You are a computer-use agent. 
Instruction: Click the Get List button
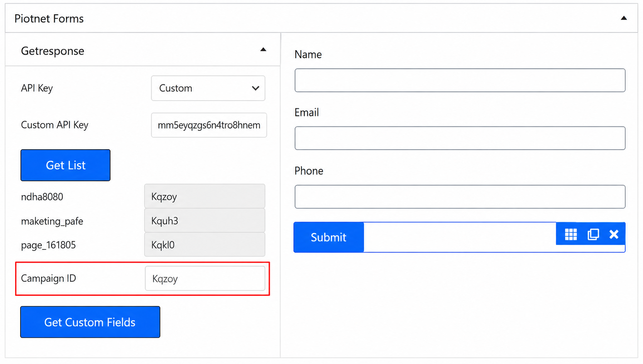click(x=66, y=165)
